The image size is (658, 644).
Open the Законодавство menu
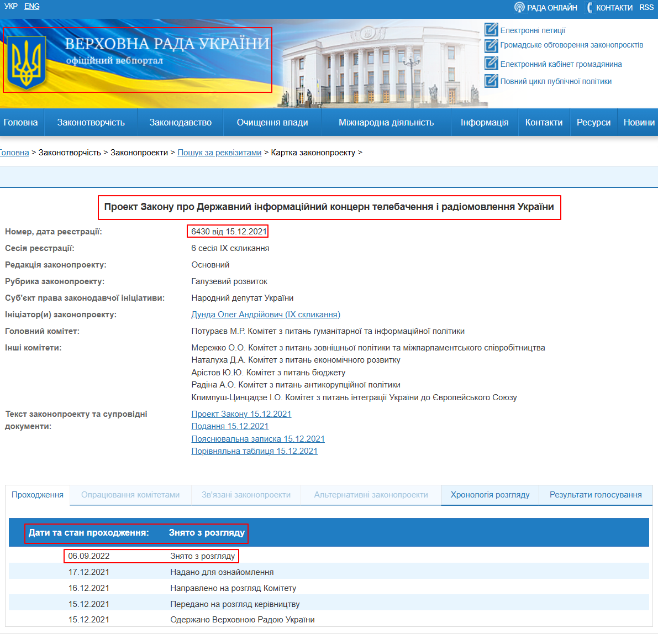[x=181, y=122]
